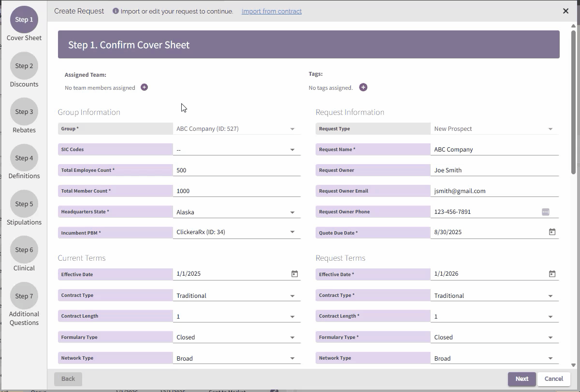
Task: Open Current Terms Effective Date calendar
Action: pos(294,274)
